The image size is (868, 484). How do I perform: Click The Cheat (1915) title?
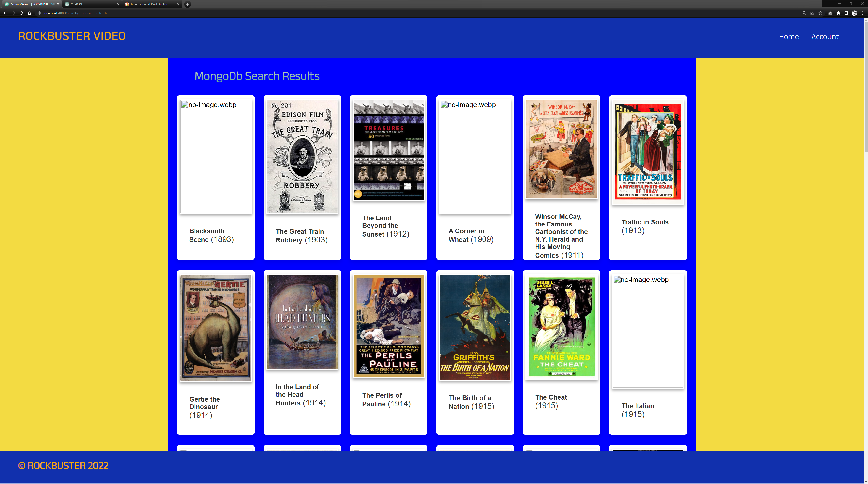(x=551, y=401)
